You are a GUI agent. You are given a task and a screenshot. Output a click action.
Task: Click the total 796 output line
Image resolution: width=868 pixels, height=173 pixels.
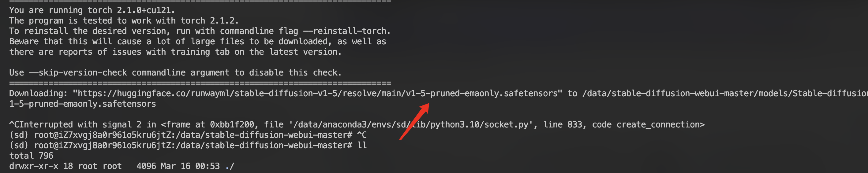(x=31, y=156)
